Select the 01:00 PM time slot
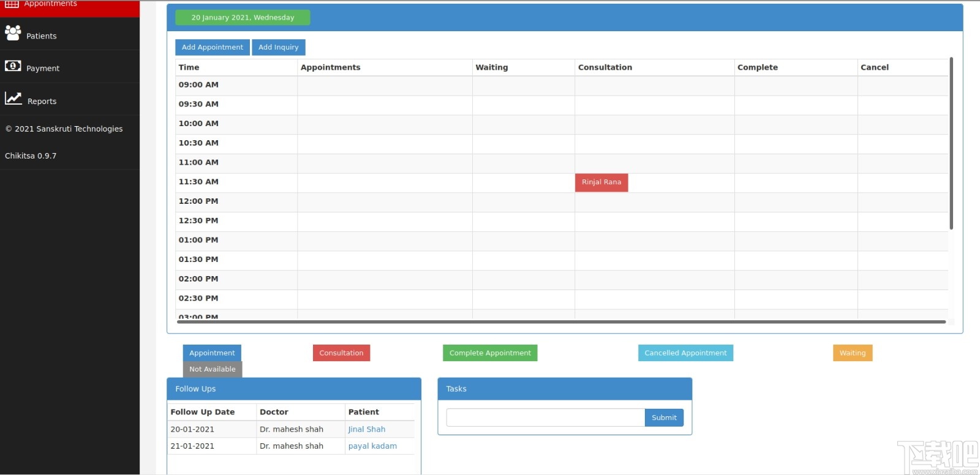 pos(198,241)
